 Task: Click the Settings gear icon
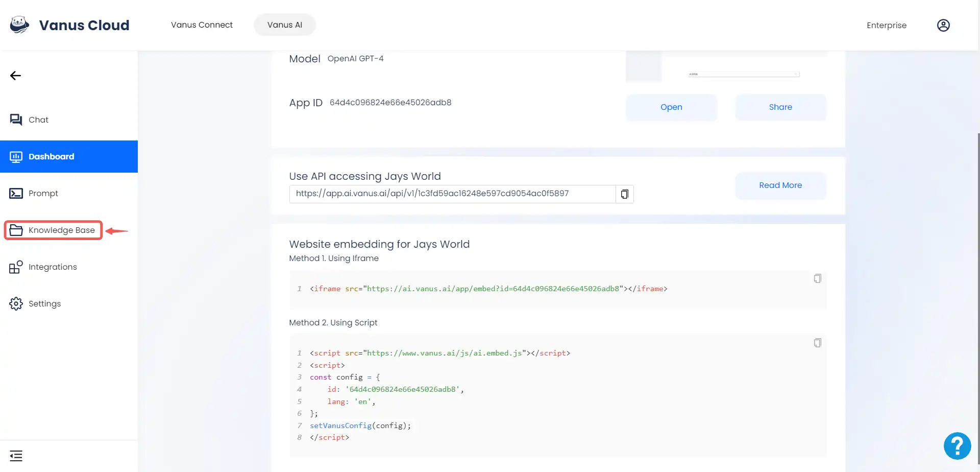(x=16, y=303)
